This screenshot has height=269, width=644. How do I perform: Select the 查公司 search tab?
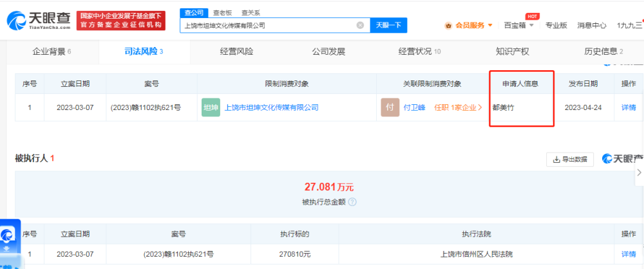point(194,13)
